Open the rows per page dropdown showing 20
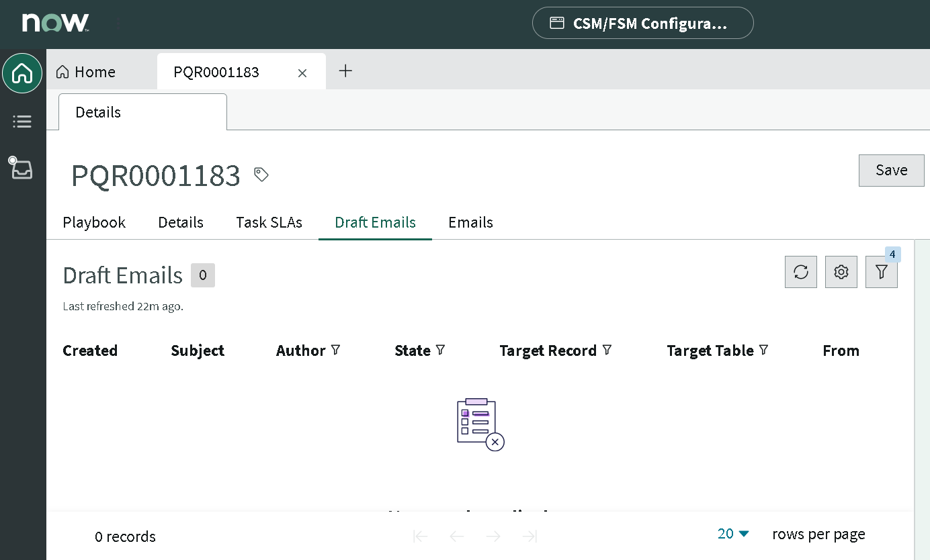 tap(732, 534)
